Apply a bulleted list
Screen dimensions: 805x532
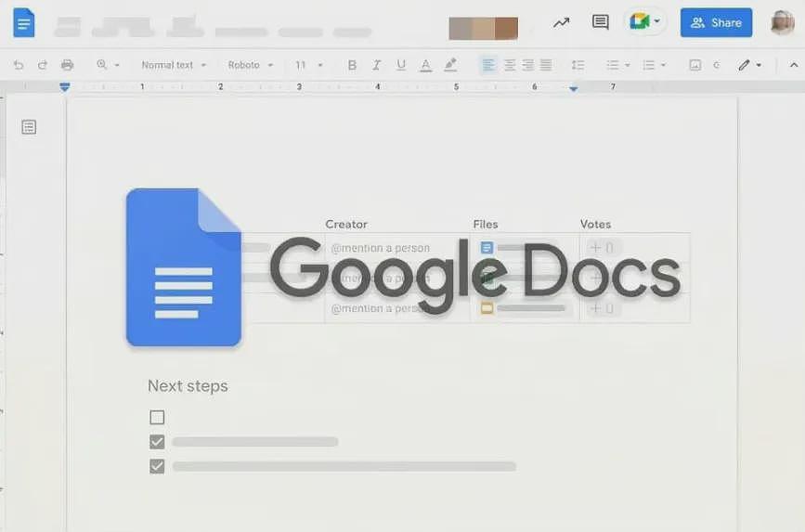click(x=613, y=65)
